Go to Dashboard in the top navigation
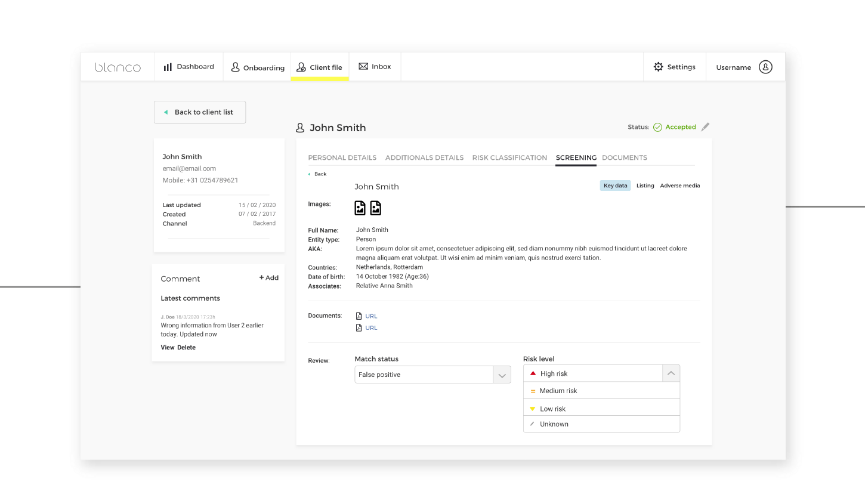 coord(189,67)
